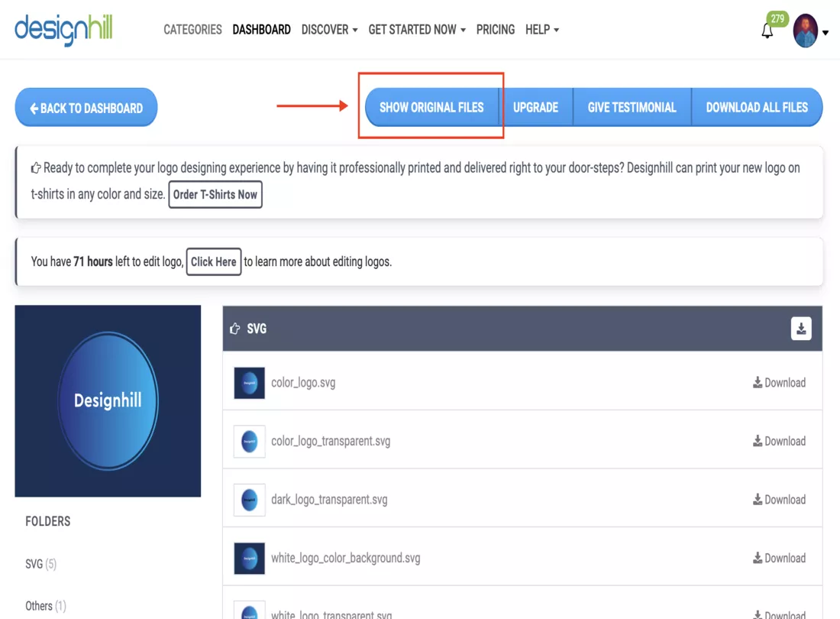Click the Download All Files button
840x619 pixels.
[x=756, y=108]
